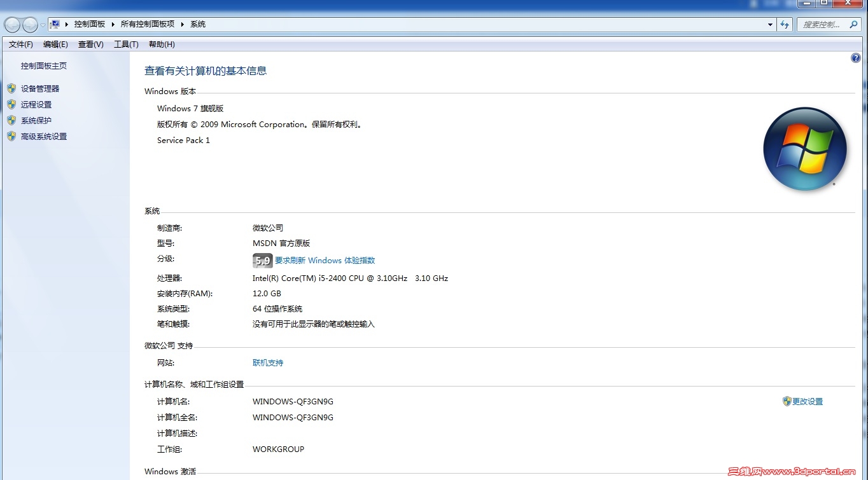Open the 编辑(E) menu

coord(55,45)
